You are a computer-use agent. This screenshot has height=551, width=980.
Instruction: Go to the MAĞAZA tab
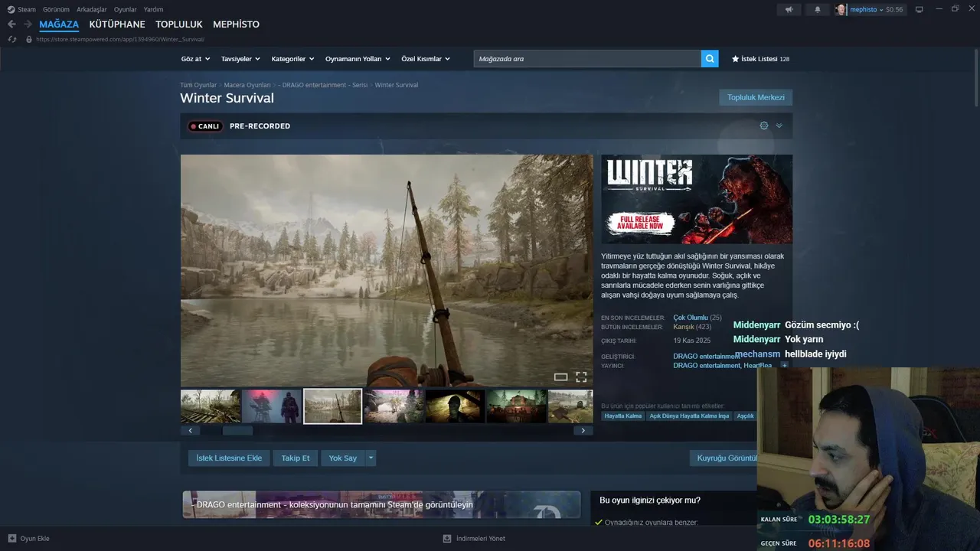59,24
